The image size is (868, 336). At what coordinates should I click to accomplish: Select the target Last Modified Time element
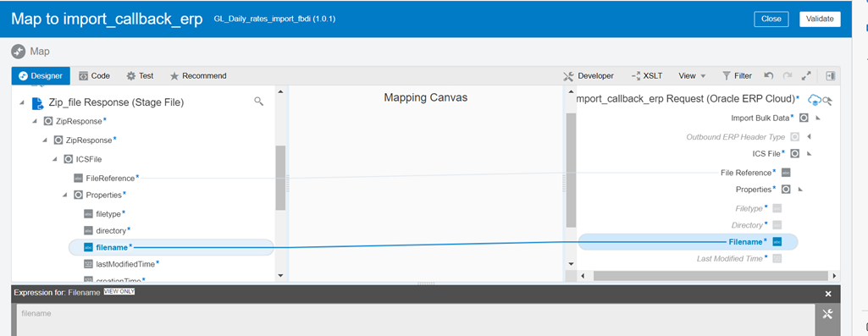pos(730,258)
